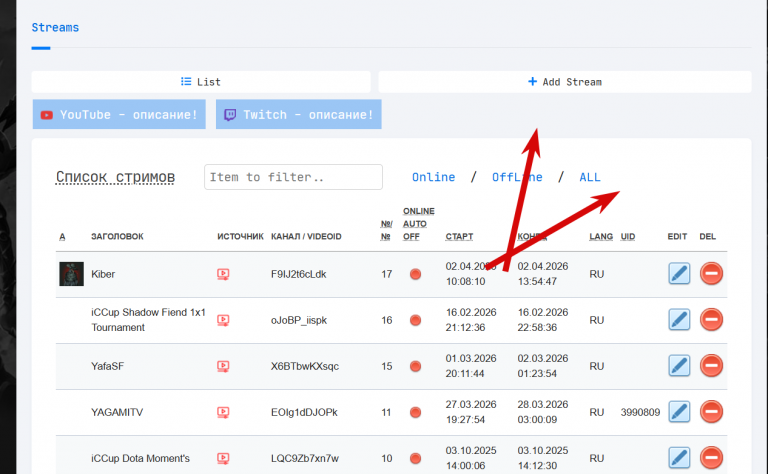This screenshot has height=474, width=768.
Task: Switch to the Streams tab
Action: tap(55, 27)
